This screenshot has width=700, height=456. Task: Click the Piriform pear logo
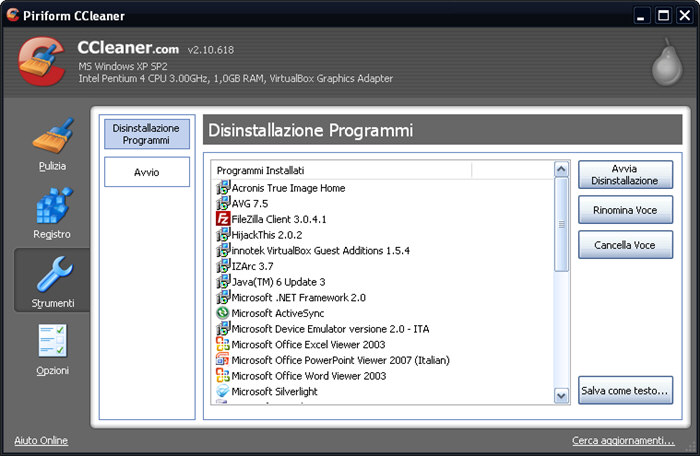tap(667, 62)
